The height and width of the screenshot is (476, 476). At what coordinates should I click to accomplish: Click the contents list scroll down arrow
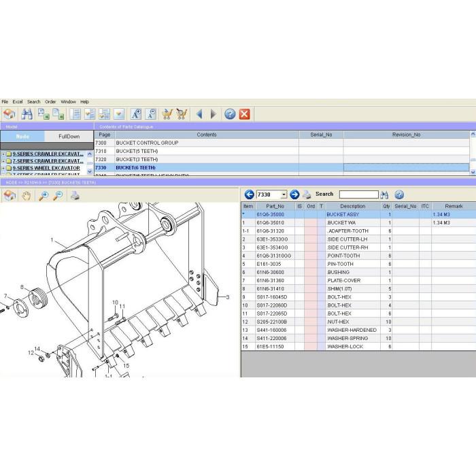(x=473, y=172)
